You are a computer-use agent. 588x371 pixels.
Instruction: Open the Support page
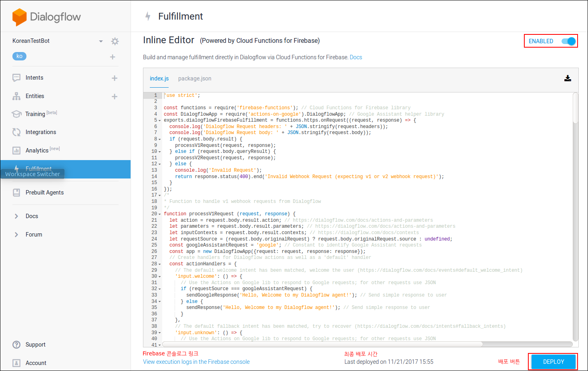pos(35,345)
